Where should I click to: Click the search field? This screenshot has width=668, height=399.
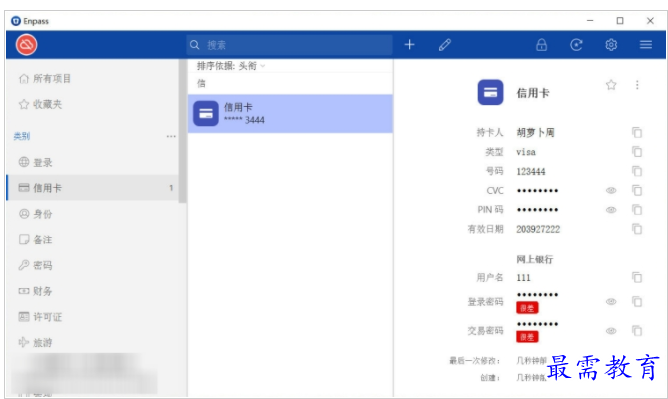tap(289, 45)
